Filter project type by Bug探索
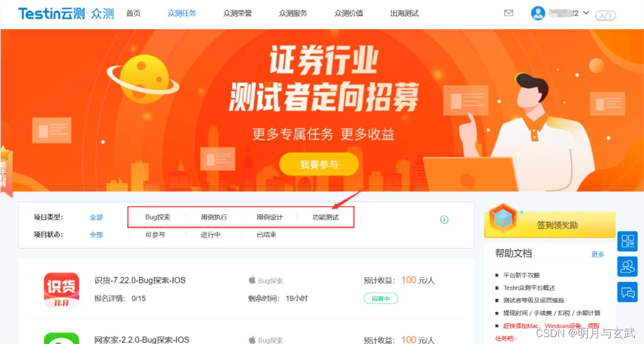This screenshot has height=344, width=644. pos(157,217)
